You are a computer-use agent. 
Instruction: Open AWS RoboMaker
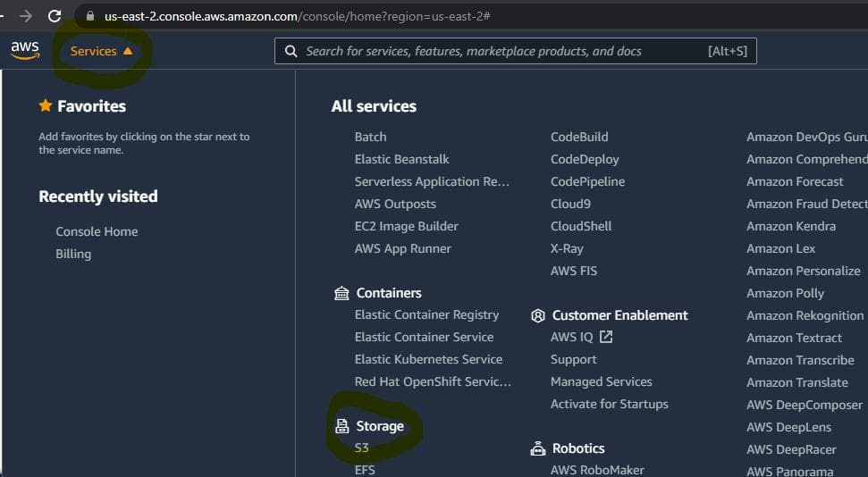(597, 471)
